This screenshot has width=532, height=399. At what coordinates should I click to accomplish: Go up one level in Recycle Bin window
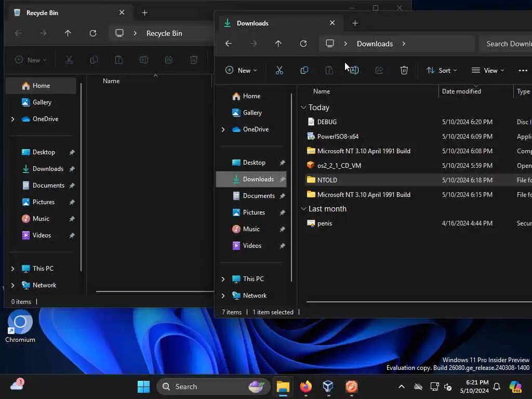pos(68,33)
